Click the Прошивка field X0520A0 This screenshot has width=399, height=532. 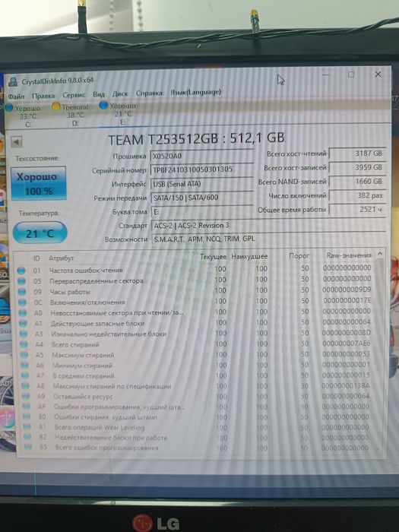pos(201,156)
